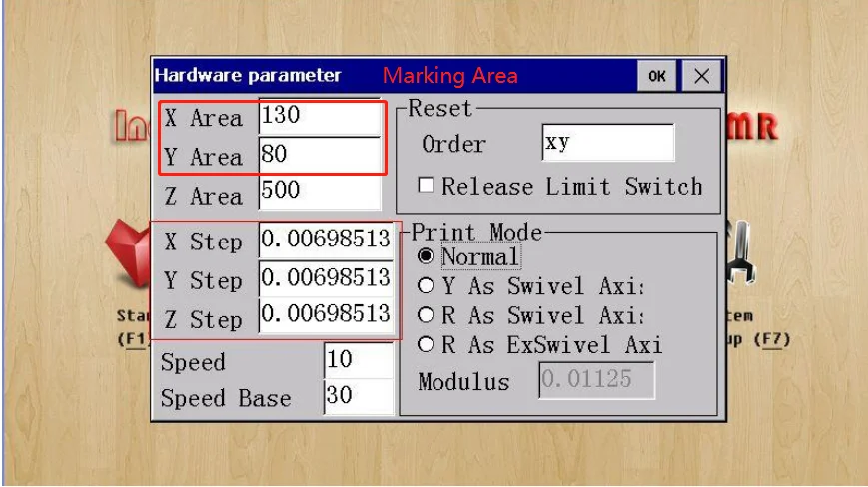Select R As ExSwivel Axis mode

coord(426,345)
